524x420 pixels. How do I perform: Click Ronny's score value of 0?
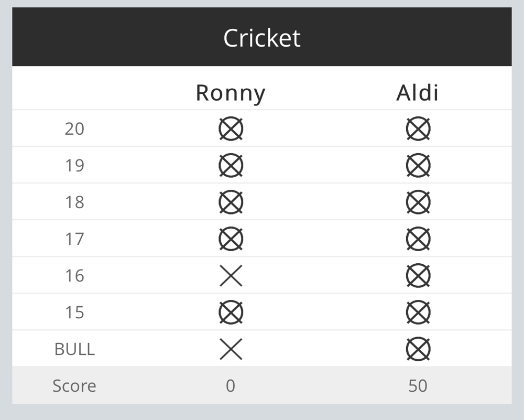[x=231, y=386]
